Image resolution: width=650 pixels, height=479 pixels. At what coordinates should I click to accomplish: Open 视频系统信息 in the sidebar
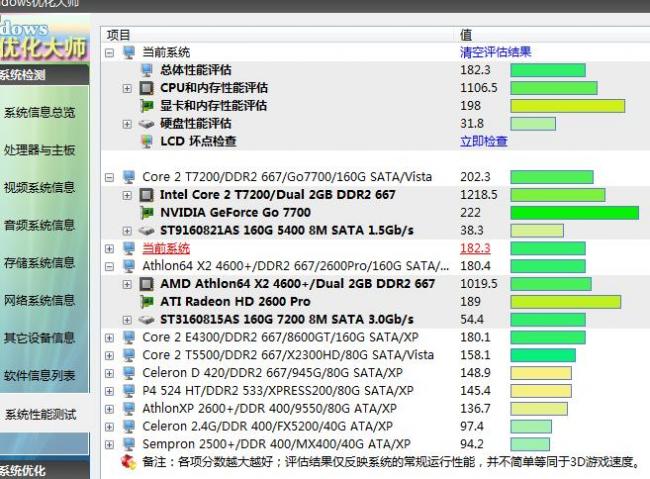click(40, 187)
